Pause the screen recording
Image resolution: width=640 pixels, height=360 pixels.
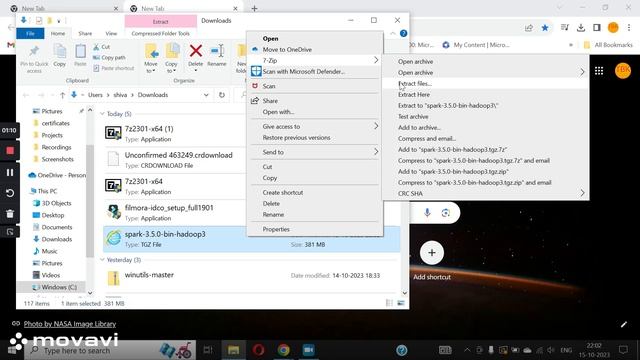(x=10, y=172)
